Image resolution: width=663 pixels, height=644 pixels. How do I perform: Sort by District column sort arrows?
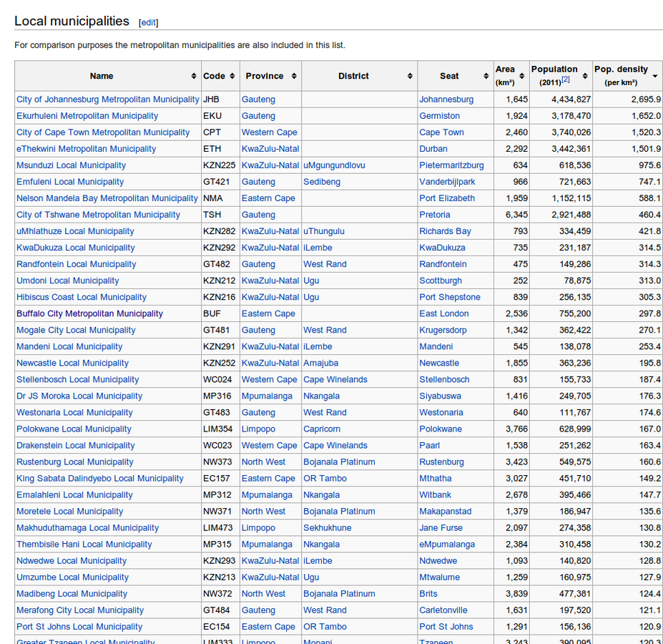pyautogui.click(x=410, y=76)
